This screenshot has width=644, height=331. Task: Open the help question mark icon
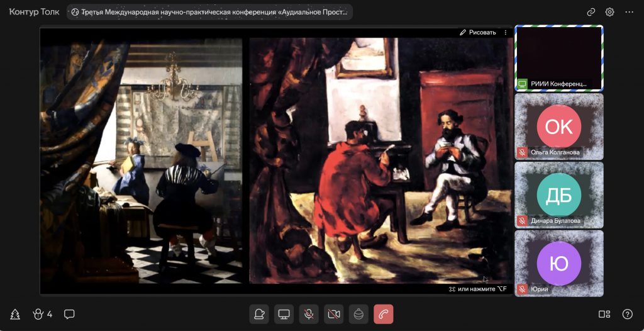[x=627, y=314]
